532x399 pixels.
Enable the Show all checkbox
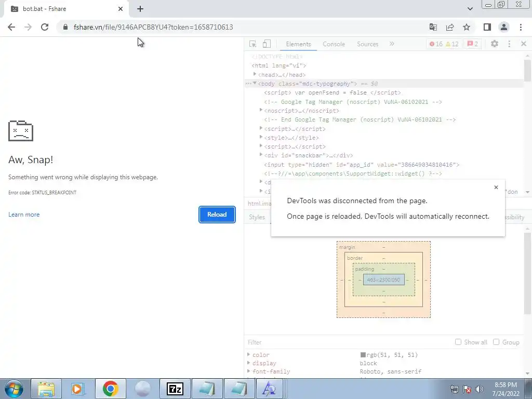click(x=458, y=342)
